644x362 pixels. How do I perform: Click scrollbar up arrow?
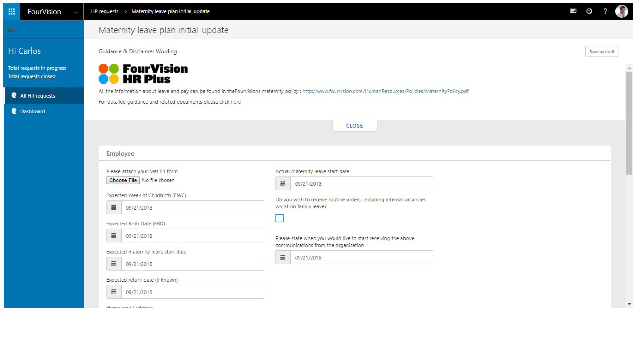tap(629, 68)
